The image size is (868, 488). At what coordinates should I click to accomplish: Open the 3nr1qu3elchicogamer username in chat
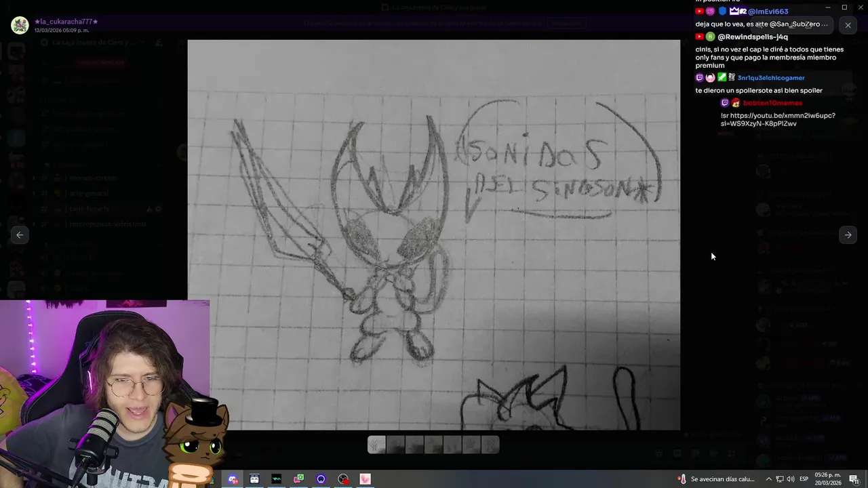(771, 78)
